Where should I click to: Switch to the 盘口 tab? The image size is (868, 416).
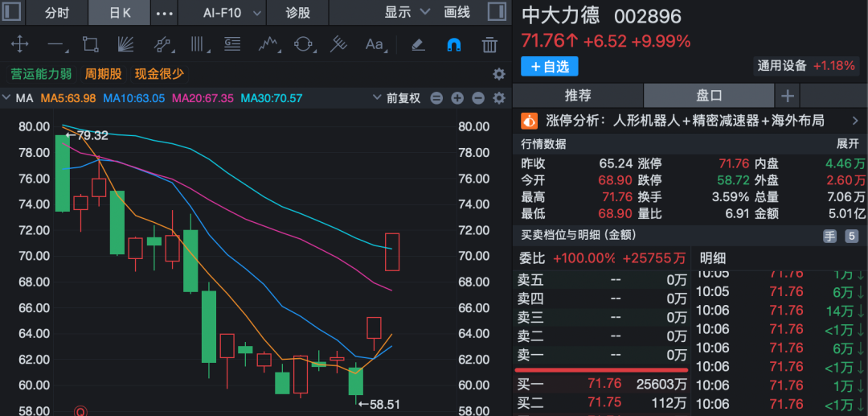point(709,95)
